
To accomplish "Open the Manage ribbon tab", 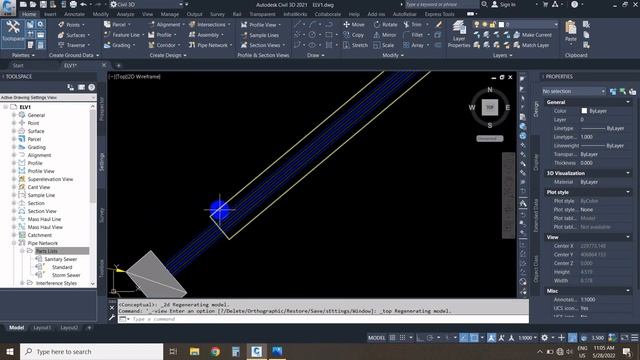I will (169, 14).
